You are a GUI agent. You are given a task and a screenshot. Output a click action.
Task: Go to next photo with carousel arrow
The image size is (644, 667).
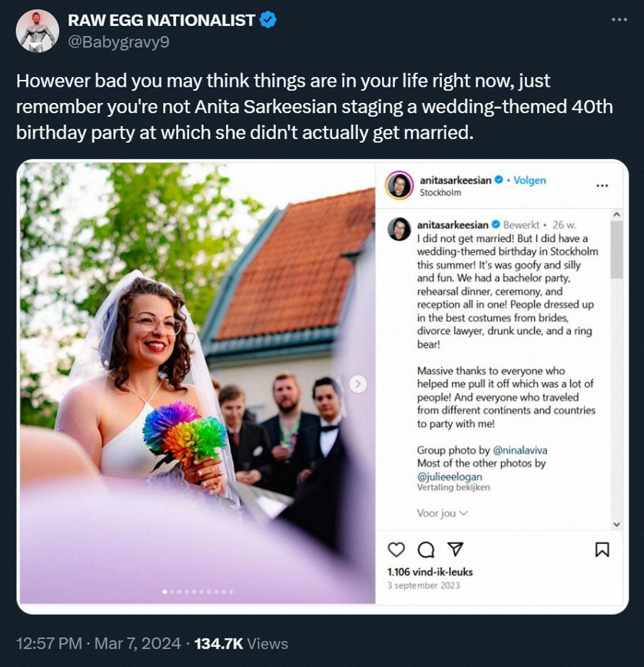point(357,383)
